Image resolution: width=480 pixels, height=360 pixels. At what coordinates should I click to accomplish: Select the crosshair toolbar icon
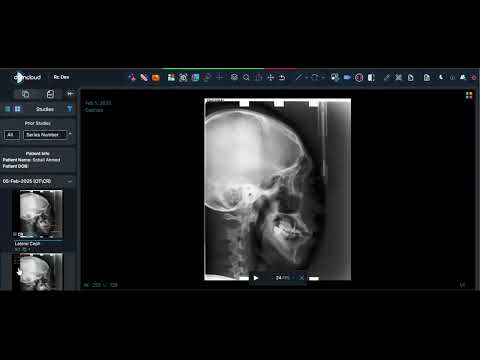coord(220,78)
